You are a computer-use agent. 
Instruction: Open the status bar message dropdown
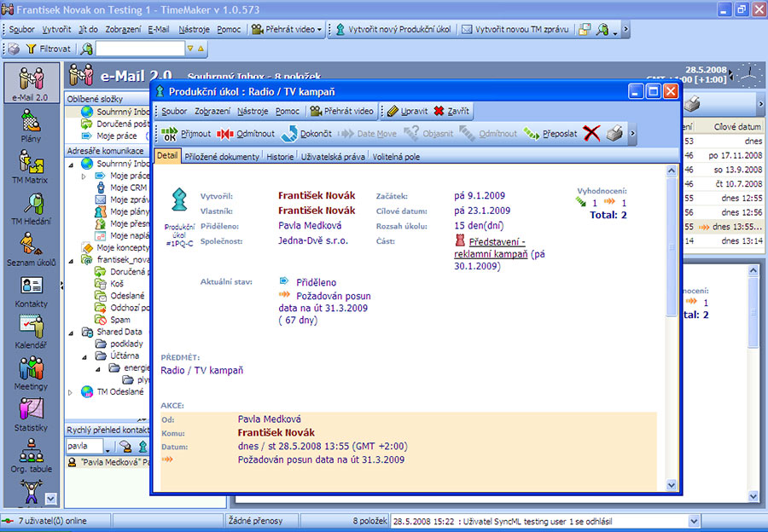693,521
